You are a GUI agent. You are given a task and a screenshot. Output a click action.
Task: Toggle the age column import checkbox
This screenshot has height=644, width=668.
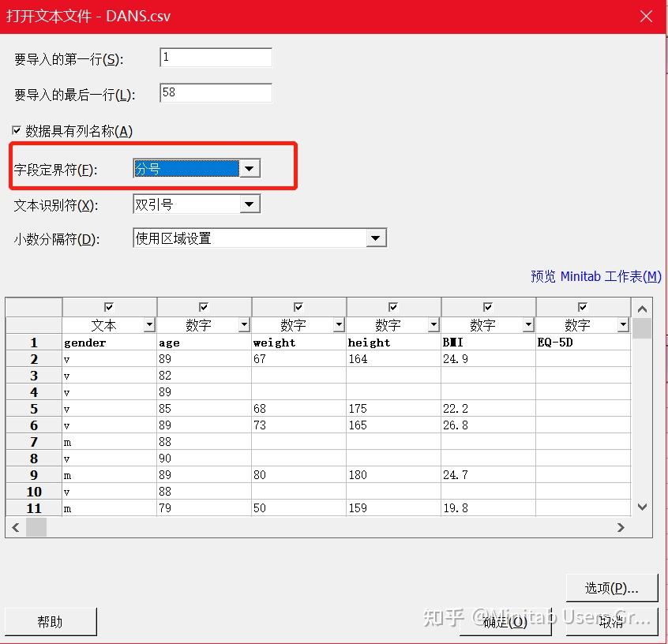(204, 307)
